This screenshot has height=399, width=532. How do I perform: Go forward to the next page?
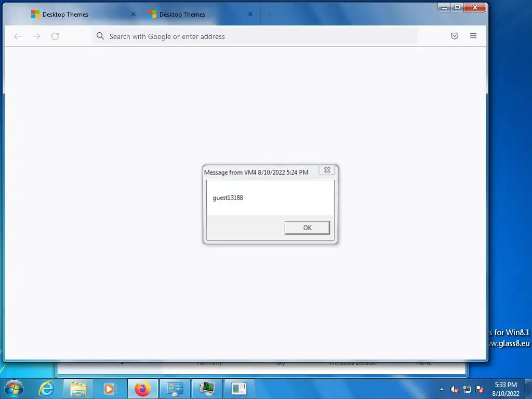pos(36,36)
